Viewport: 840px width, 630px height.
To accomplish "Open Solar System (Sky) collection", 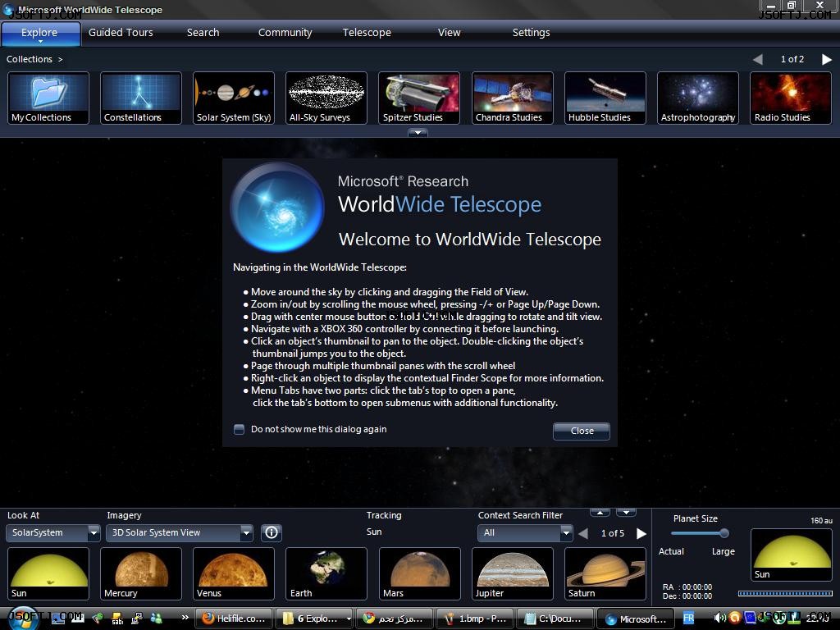I will click(x=234, y=98).
